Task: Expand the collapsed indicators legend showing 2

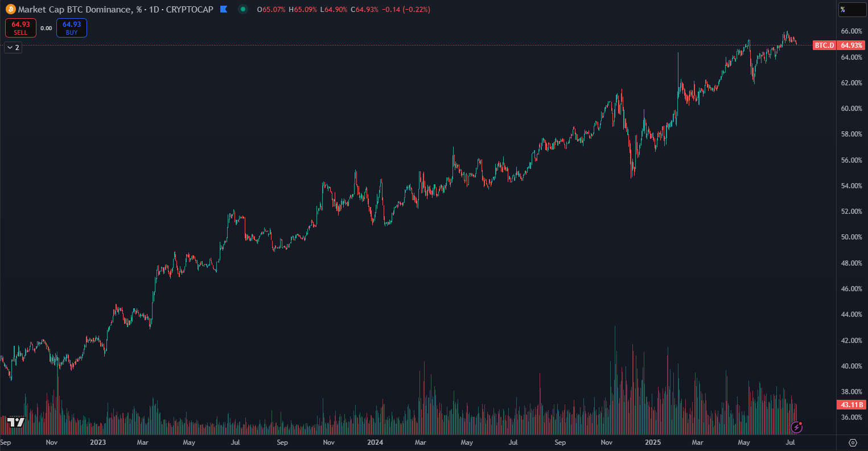Action: (x=13, y=48)
